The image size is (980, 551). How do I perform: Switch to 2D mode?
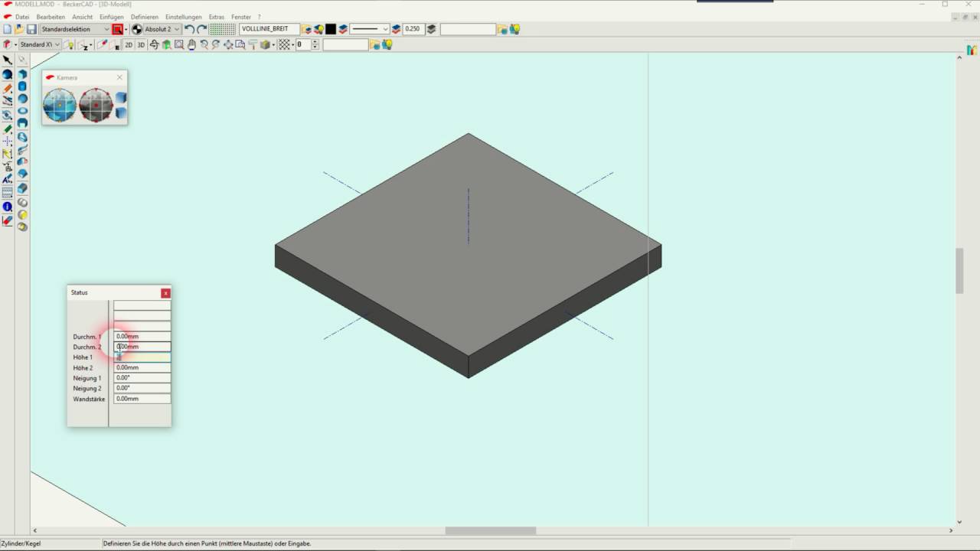[129, 44]
